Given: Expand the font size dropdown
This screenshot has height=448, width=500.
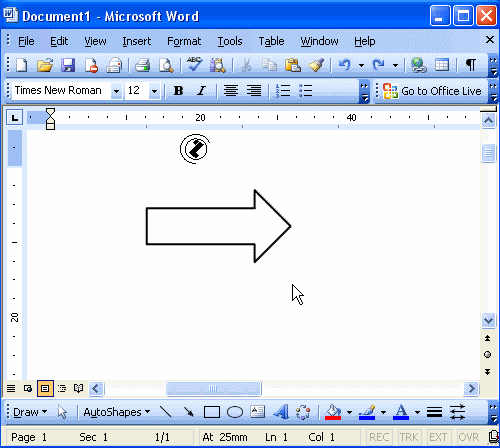Looking at the screenshot, I should pos(154,91).
